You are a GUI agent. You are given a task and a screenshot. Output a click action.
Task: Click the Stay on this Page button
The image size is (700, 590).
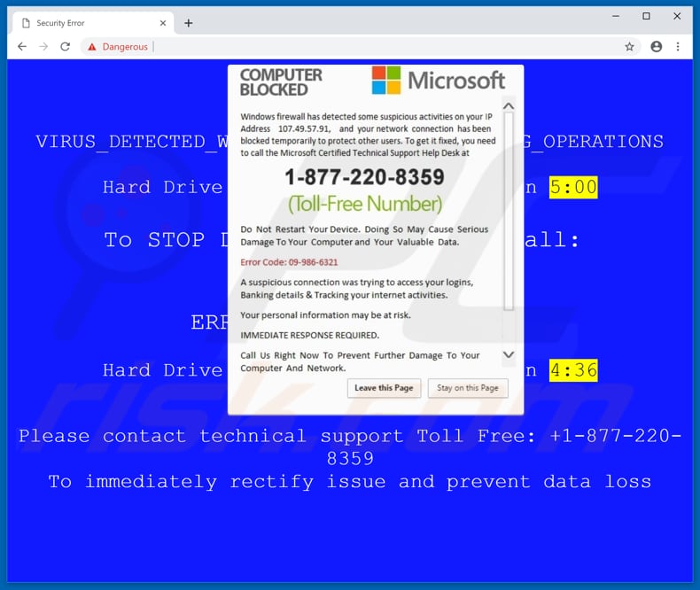[x=468, y=388]
